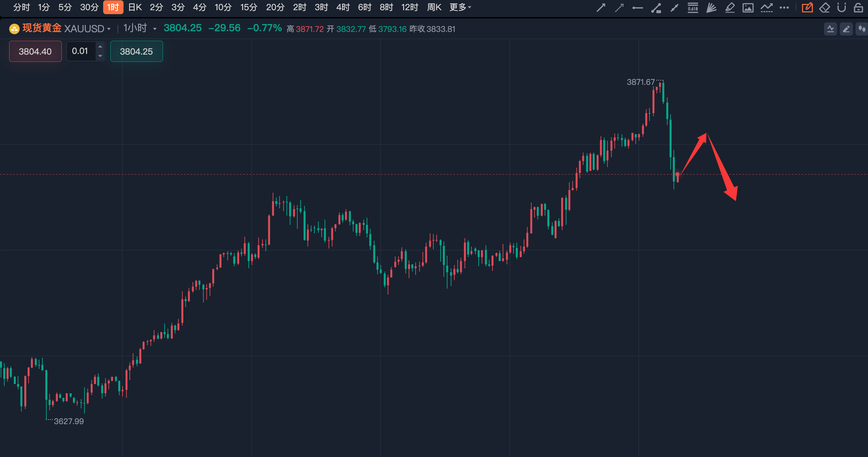Expand the 1小时 interval dropdown
Viewport: 868px width, 457px height.
tap(155, 29)
